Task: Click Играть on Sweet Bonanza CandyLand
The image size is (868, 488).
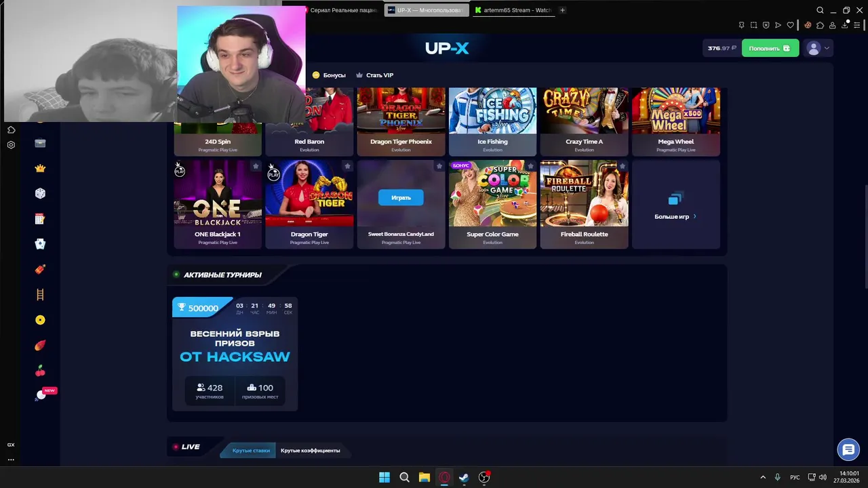Action: click(x=401, y=197)
